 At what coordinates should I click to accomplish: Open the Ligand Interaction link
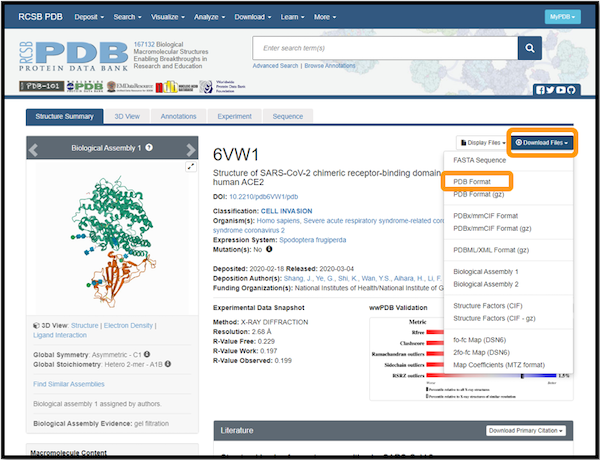60,335
